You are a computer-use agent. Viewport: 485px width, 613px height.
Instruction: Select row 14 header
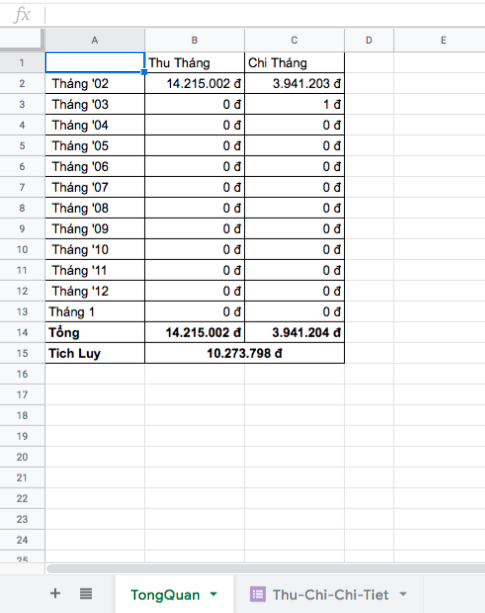tap(22, 332)
